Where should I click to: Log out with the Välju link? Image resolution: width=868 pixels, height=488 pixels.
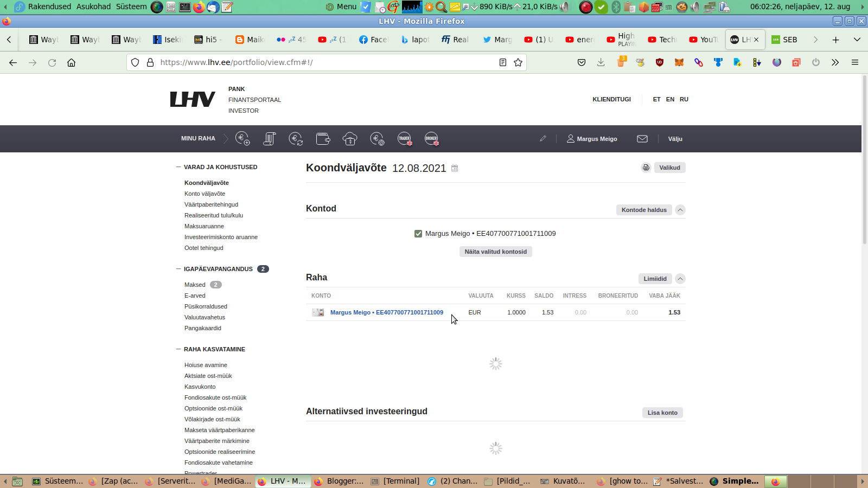tap(675, 139)
